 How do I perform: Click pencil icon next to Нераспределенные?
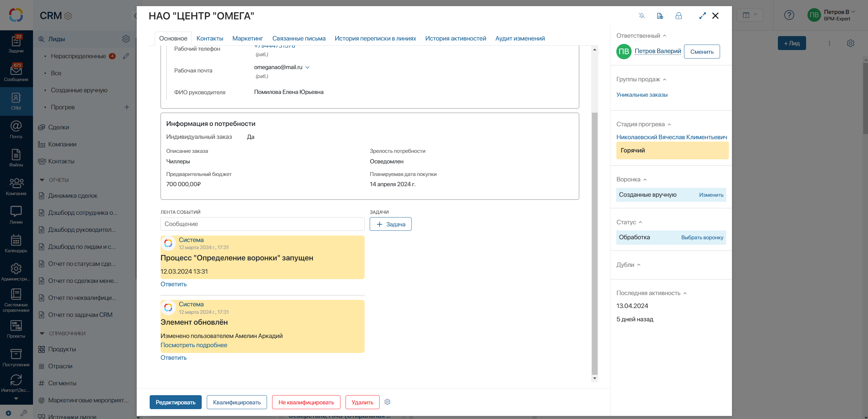point(126,56)
